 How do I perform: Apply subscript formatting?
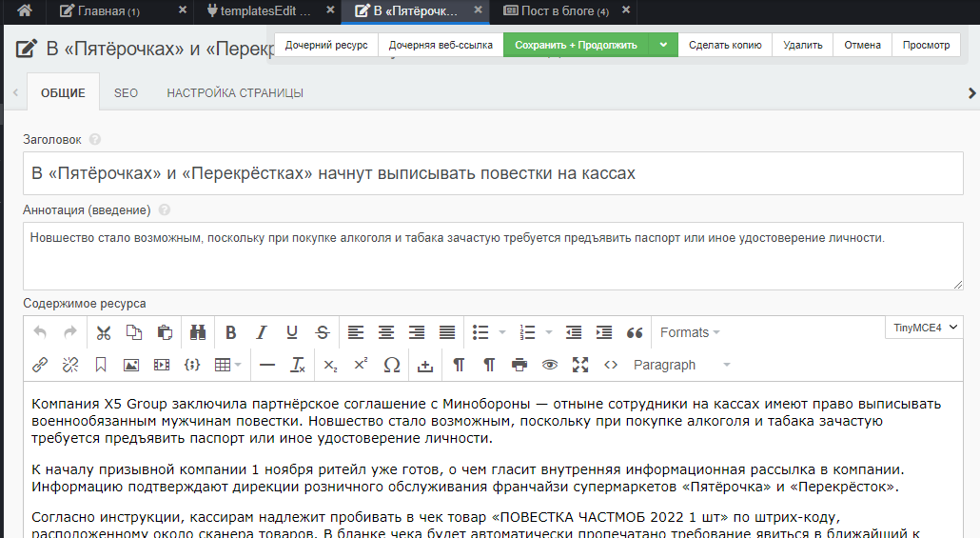click(x=330, y=365)
